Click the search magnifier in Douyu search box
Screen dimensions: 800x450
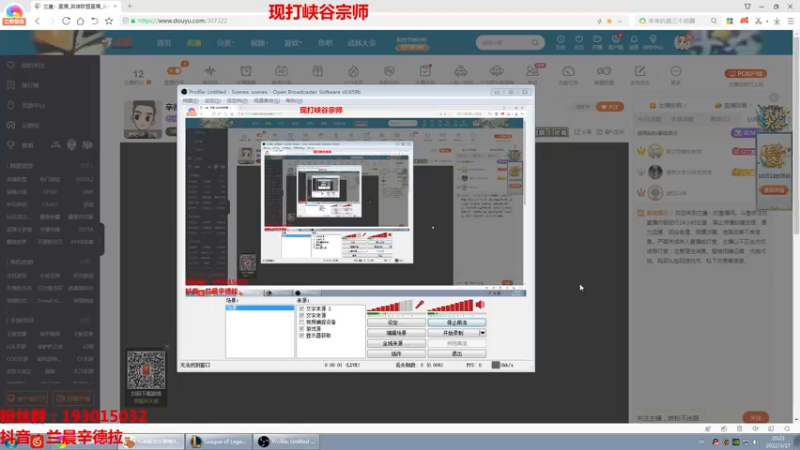pos(535,43)
